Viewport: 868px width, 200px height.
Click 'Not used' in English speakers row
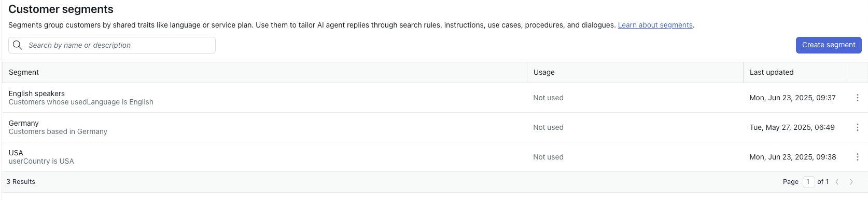[548, 98]
